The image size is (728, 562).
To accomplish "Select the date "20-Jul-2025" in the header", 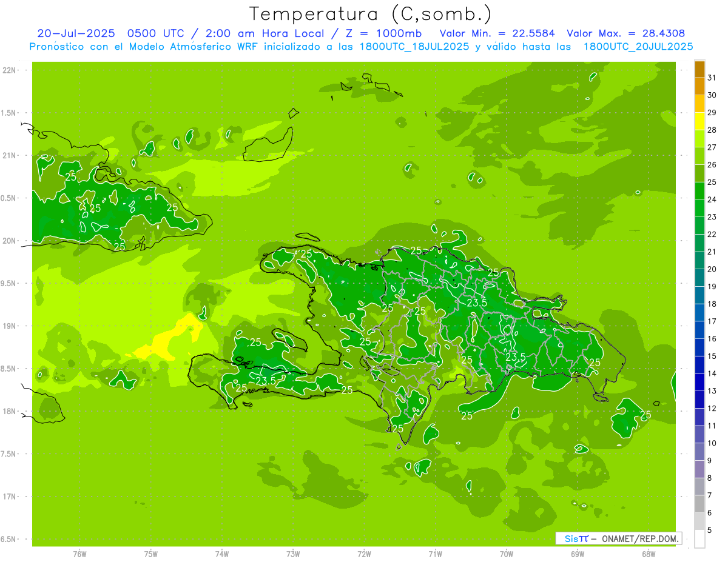I will click(x=76, y=33).
